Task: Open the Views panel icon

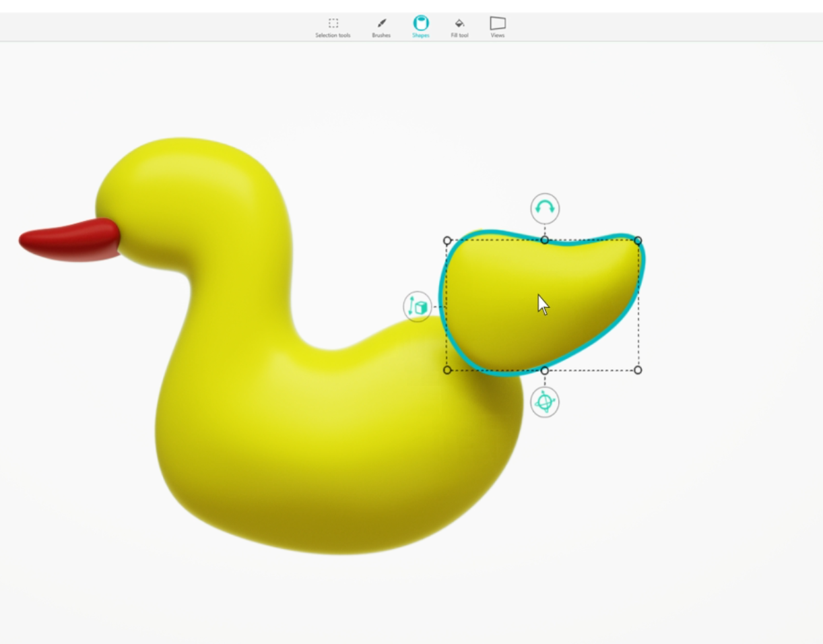Action: coord(498,26)
